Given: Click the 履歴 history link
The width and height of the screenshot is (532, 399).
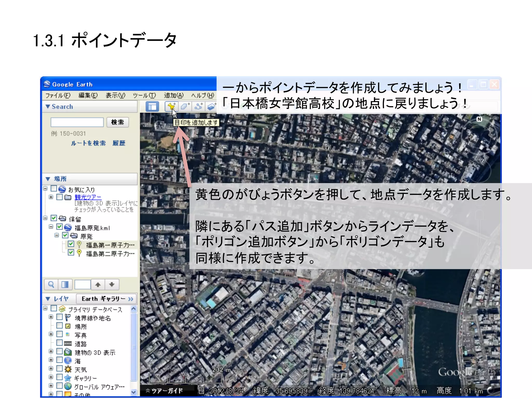Looking at the screenshot, I should [x=119, y=143].
